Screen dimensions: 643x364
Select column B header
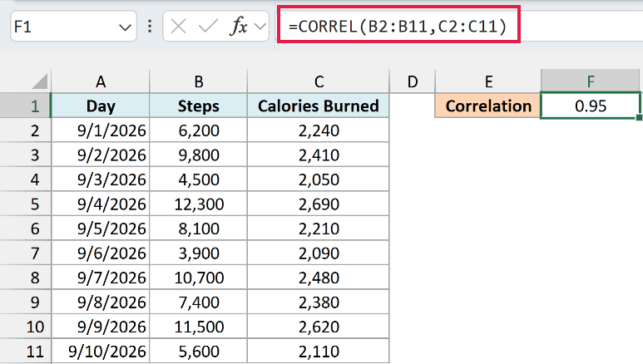199,81
